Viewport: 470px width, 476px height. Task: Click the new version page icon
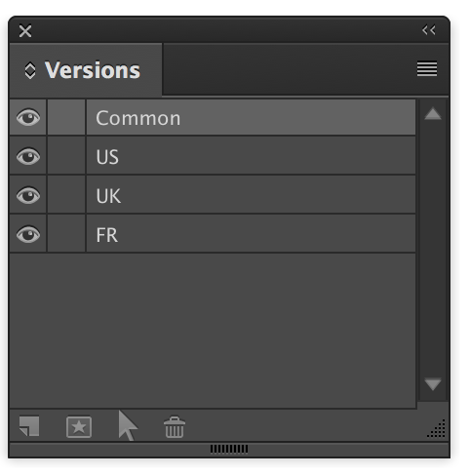point(29,426)
